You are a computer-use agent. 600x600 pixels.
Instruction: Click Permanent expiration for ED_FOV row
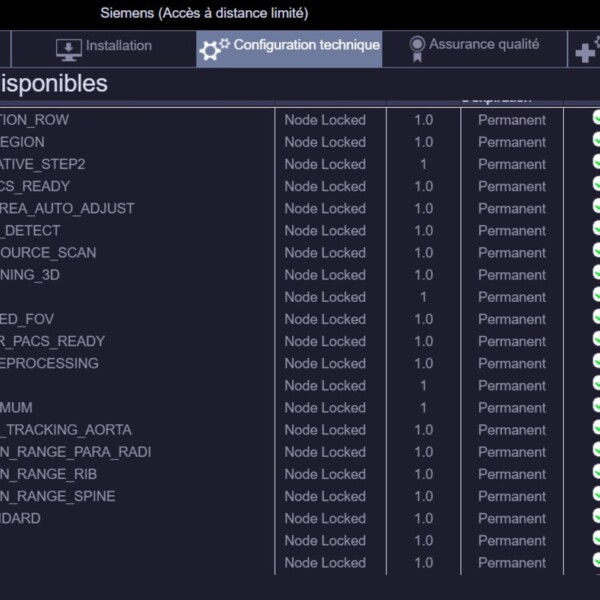pyautogui.click(x=512, y=319)
